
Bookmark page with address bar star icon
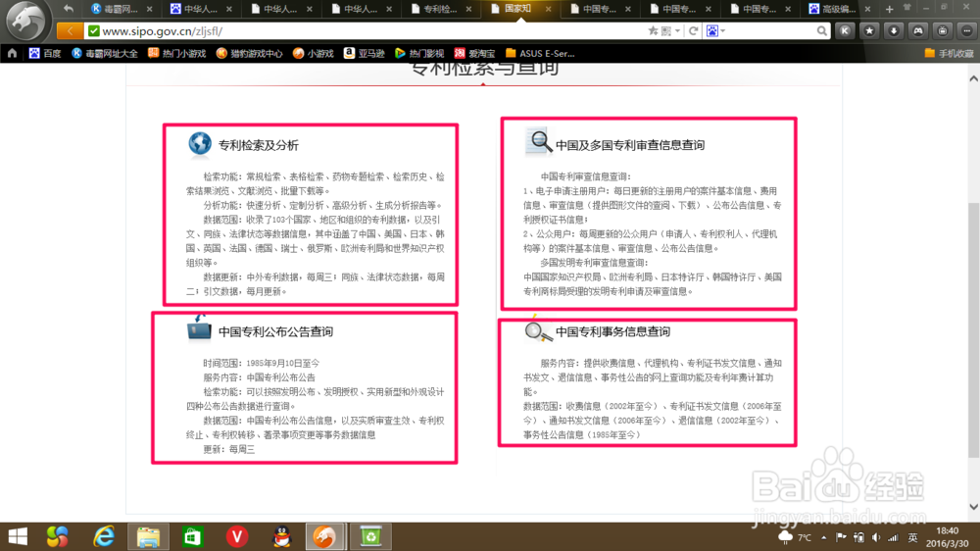tap(653, 30)
